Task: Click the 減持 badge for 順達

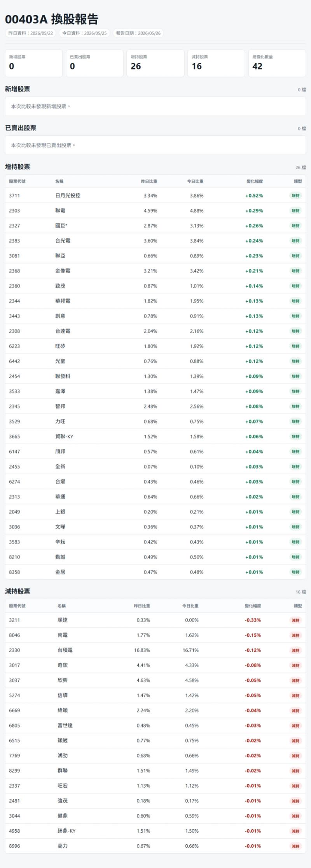Action: click(x=295, y=620)
